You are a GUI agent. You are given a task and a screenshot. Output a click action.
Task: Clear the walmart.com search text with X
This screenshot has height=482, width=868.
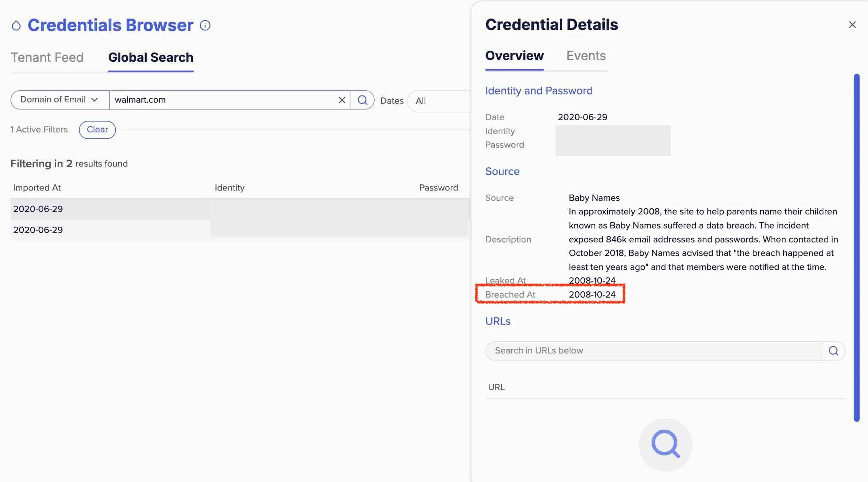342,100
